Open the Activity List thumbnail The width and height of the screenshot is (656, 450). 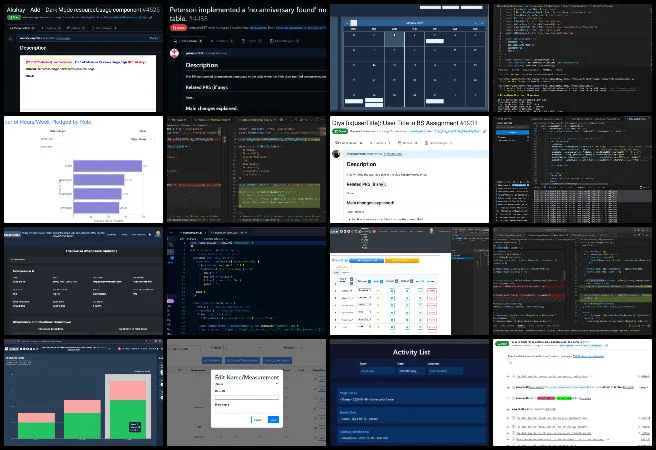click(x=409, y=392)
